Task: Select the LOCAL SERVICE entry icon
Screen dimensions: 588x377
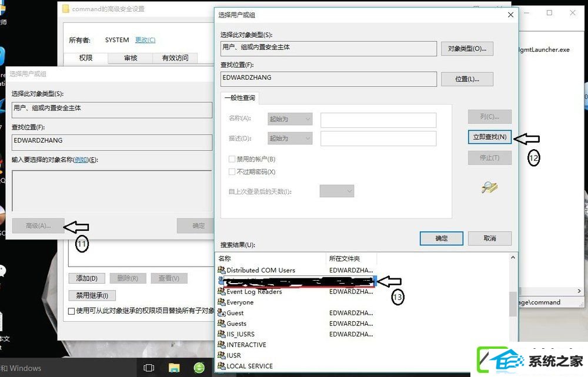Action: pyautogui.click(x=221, y=366)
